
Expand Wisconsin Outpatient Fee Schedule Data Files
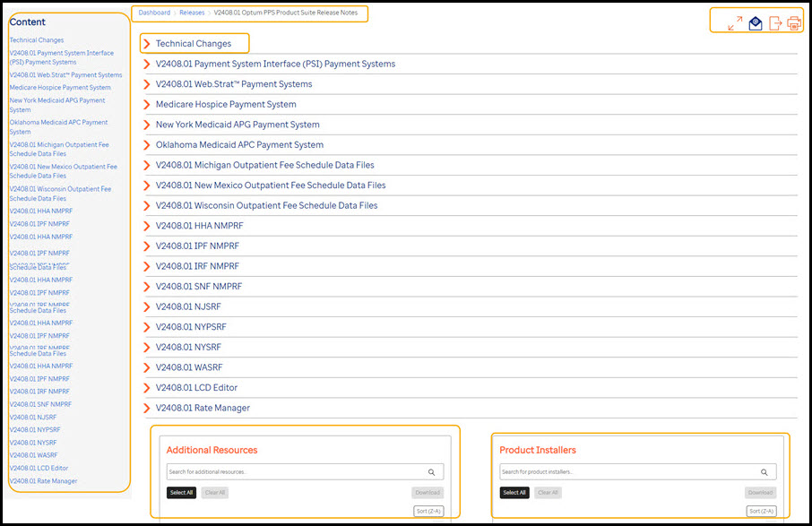tap(471, 205)
